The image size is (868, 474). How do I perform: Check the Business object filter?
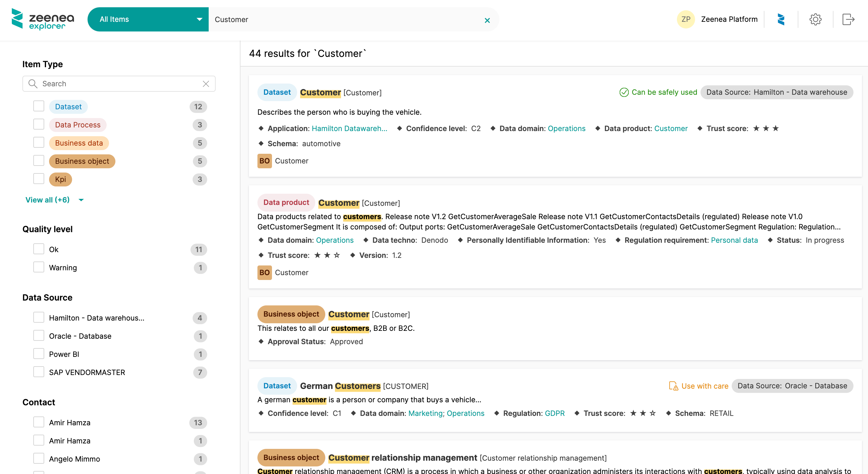coord(39,161)
